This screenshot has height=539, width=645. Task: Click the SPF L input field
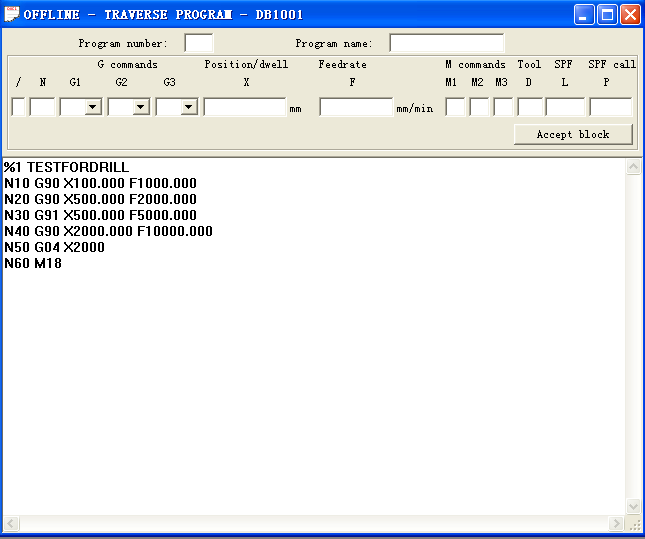coord(565,107)
